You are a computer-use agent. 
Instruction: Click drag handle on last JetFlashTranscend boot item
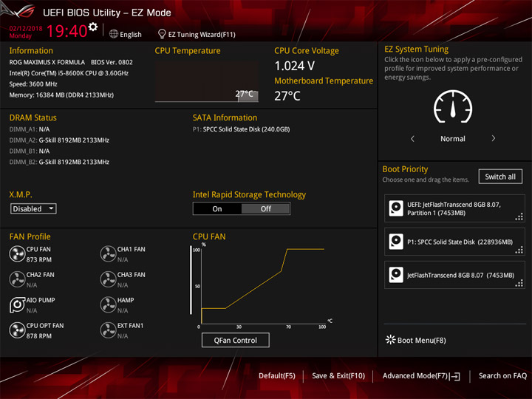519,283
